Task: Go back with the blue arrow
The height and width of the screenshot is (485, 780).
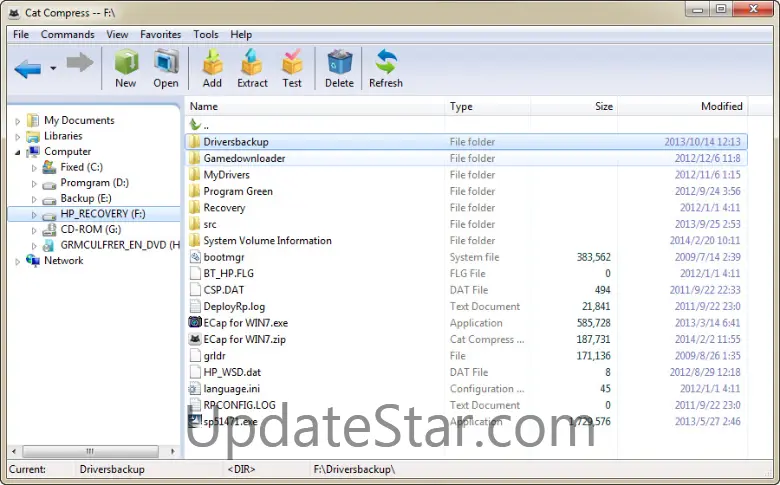Action: 28,68
